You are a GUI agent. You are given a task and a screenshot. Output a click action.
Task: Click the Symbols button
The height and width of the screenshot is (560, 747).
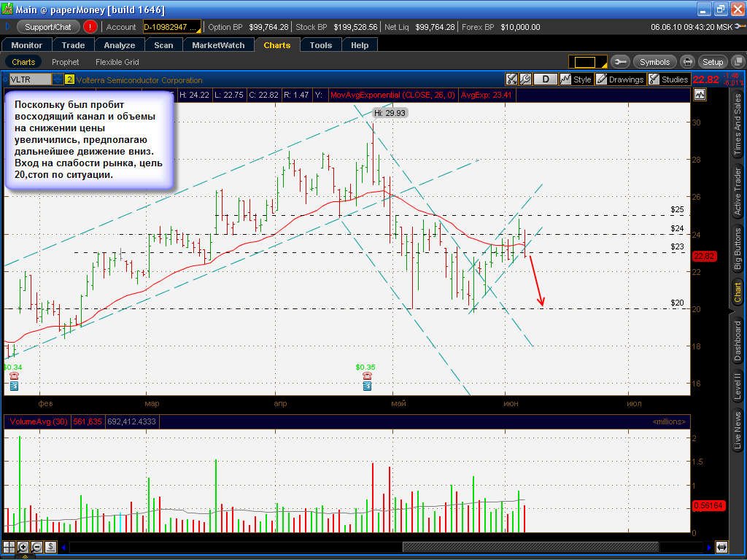click(654, 62)
